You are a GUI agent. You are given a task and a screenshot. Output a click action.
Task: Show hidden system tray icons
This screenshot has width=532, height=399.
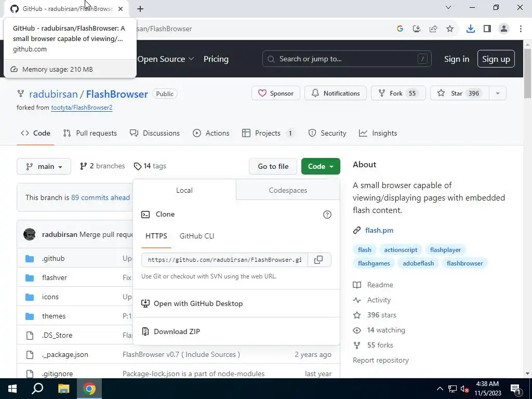click(440, 389)
